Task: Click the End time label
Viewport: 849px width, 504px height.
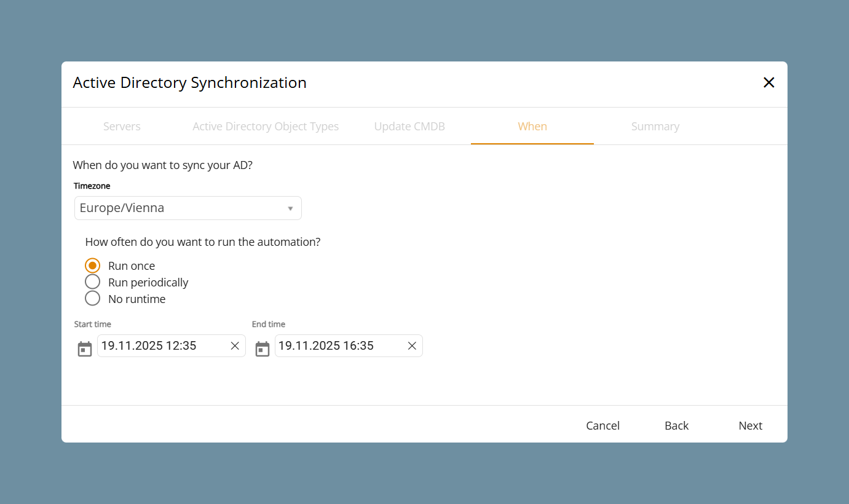Action: click(269, 324)
